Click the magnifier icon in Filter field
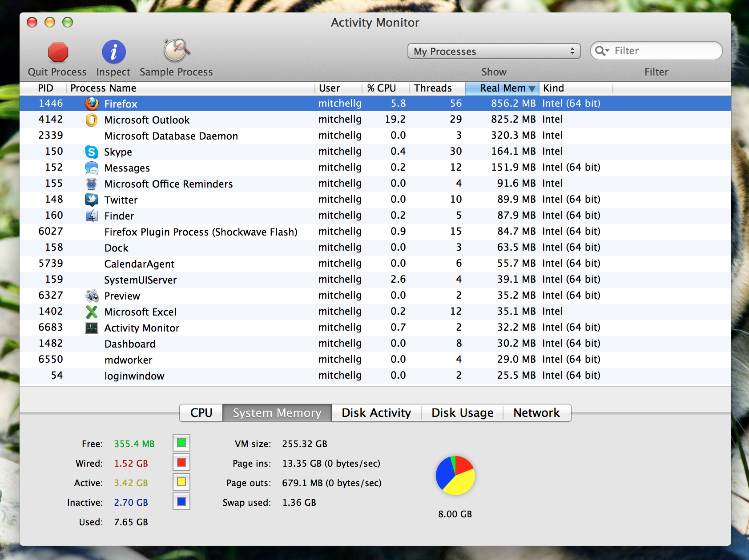 (x=602, y=51)
